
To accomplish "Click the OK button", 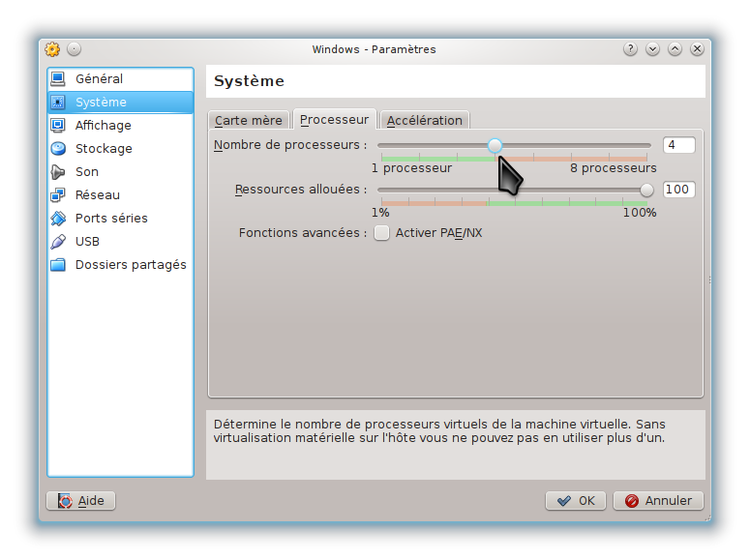I will (x=576, y=501).
